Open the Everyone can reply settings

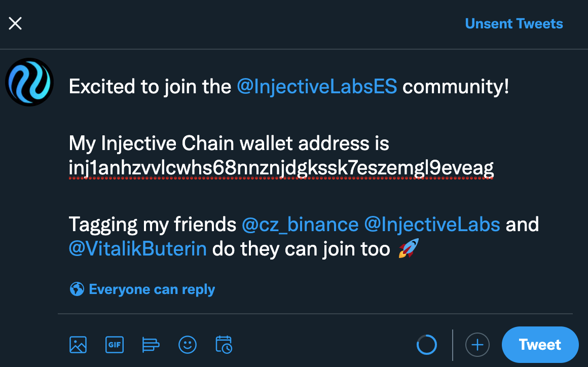coord(152,289)
